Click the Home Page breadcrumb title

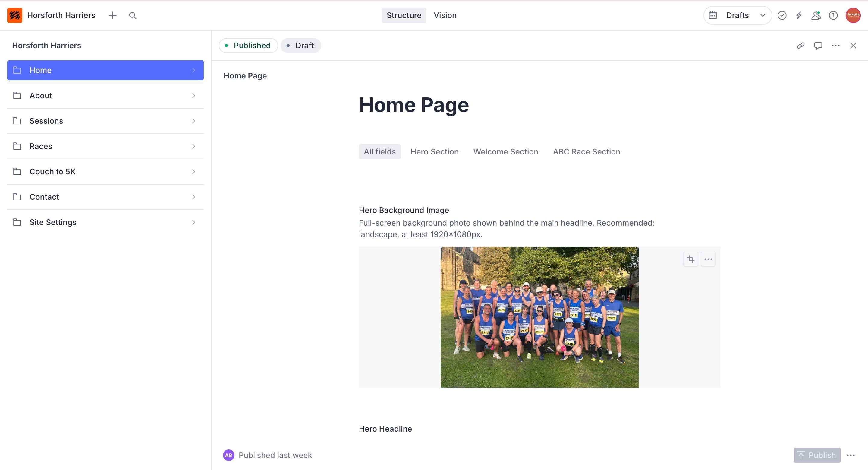[245, 75]
